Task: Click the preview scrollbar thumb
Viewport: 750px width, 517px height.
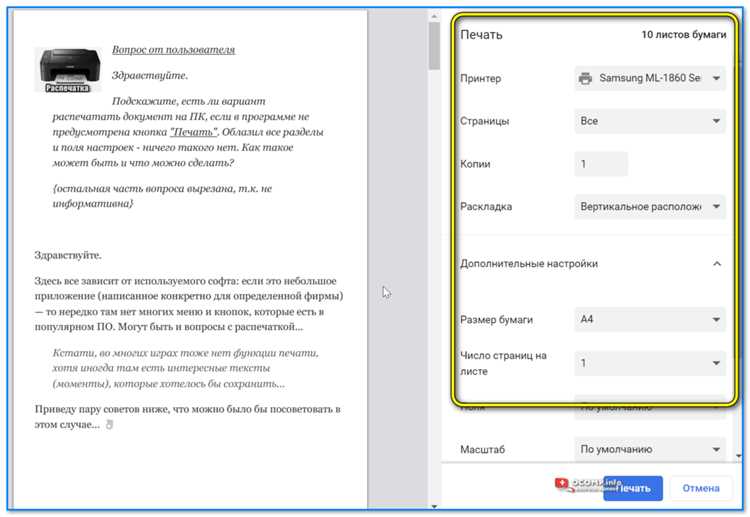Action: pos(434,46)
